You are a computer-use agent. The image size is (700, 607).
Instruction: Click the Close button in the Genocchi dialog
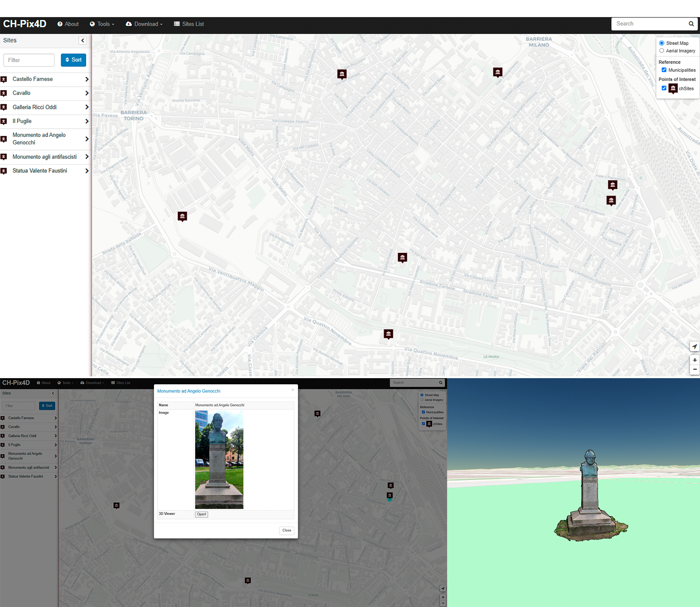(x=287, y=530)
